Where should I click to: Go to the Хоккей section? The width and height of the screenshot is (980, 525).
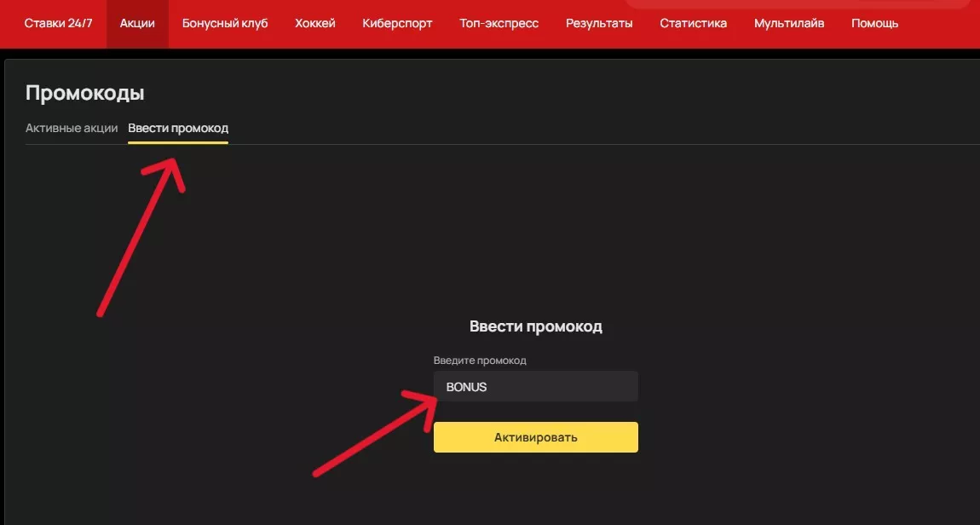pyautogui.click(x=315, y=23)
